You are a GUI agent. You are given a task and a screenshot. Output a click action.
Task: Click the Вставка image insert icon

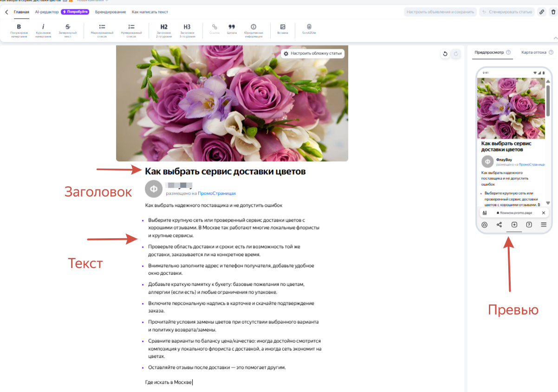coord(283,29)
